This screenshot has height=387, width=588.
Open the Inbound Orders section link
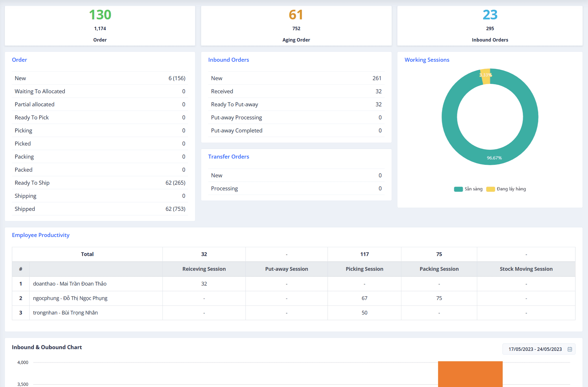click(229, 60)
